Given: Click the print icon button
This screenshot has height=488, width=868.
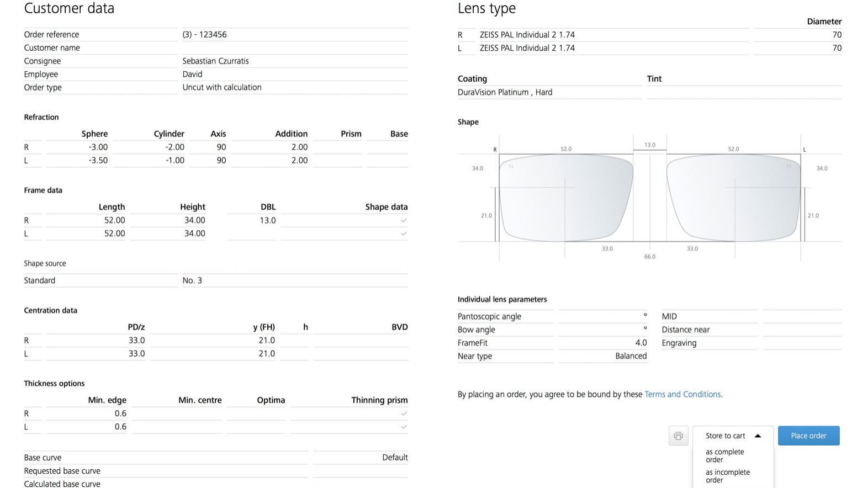Looking at the screenshot, I should (678, 436).
